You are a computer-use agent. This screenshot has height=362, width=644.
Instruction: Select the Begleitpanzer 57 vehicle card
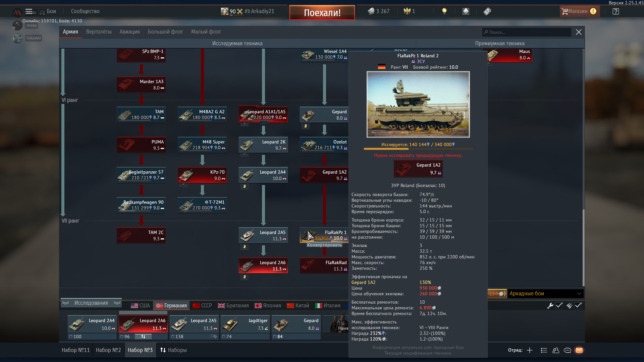click(x=141, y=175)
